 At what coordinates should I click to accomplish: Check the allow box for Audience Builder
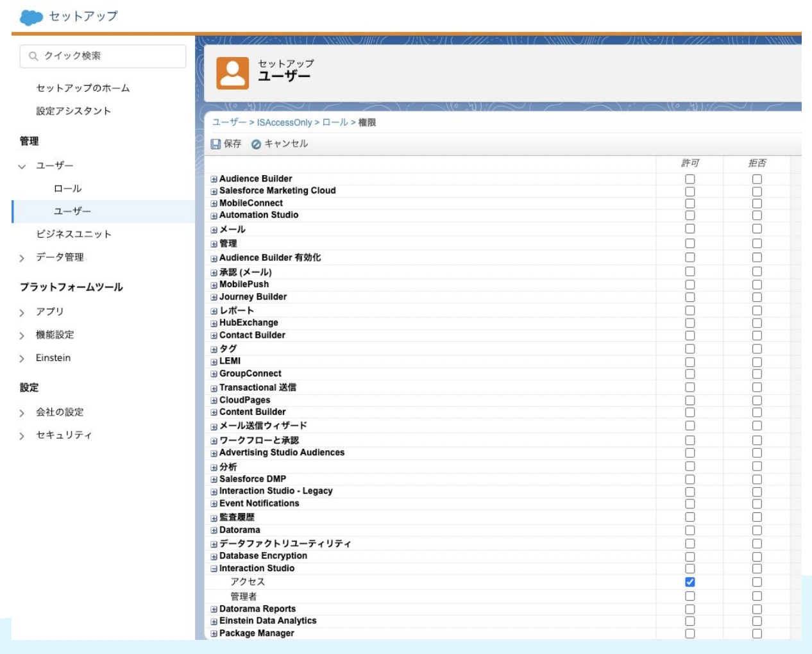pyautogui.click(x=690, y=180)
